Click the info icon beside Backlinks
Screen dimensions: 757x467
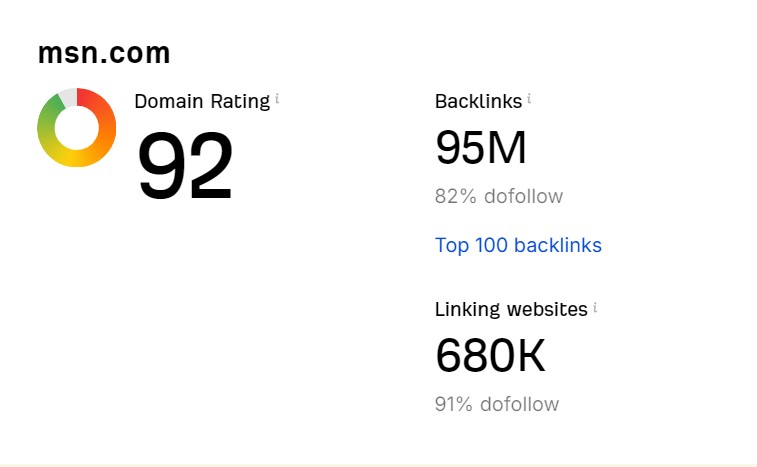click(x=529, y=99)
